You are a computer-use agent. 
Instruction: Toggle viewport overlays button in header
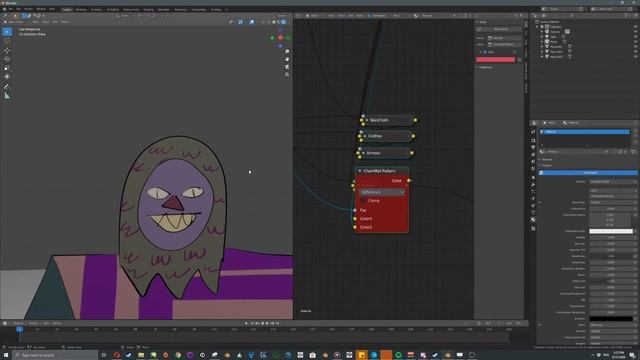[252, 22]
